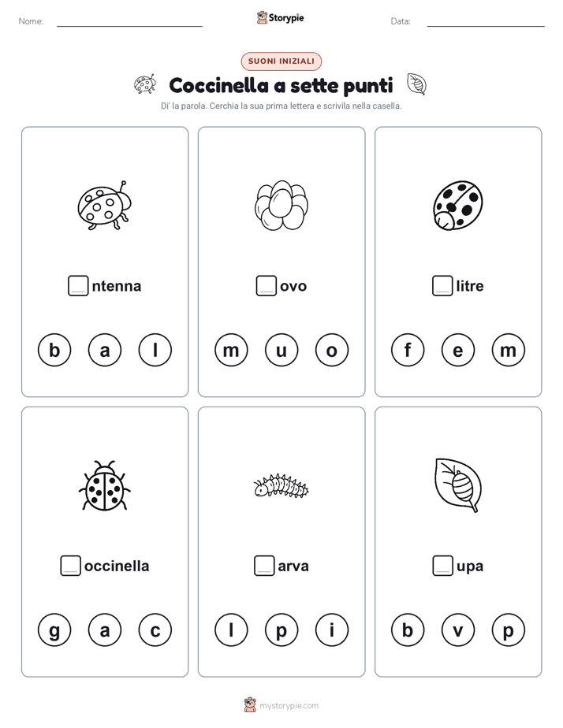Click the blank box before arva
This screenshot has height=728, width=563.
point(264,566)
